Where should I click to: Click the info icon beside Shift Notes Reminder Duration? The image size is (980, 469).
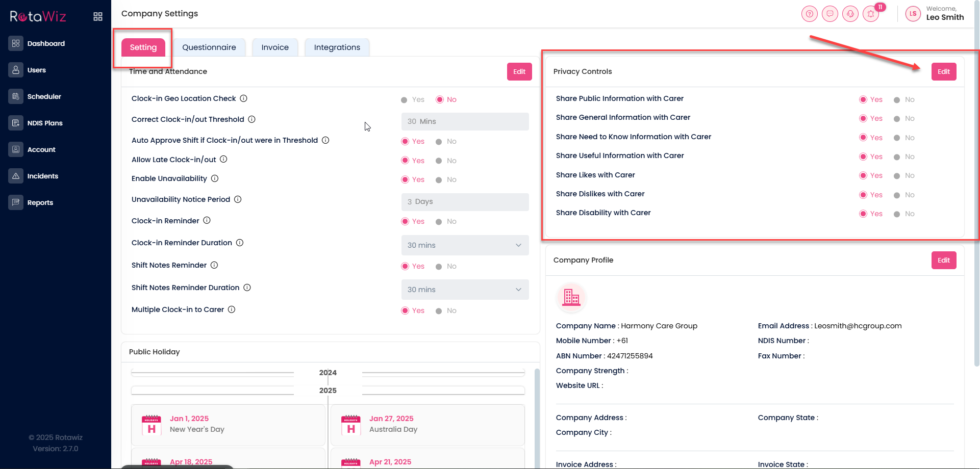point(247,288)
